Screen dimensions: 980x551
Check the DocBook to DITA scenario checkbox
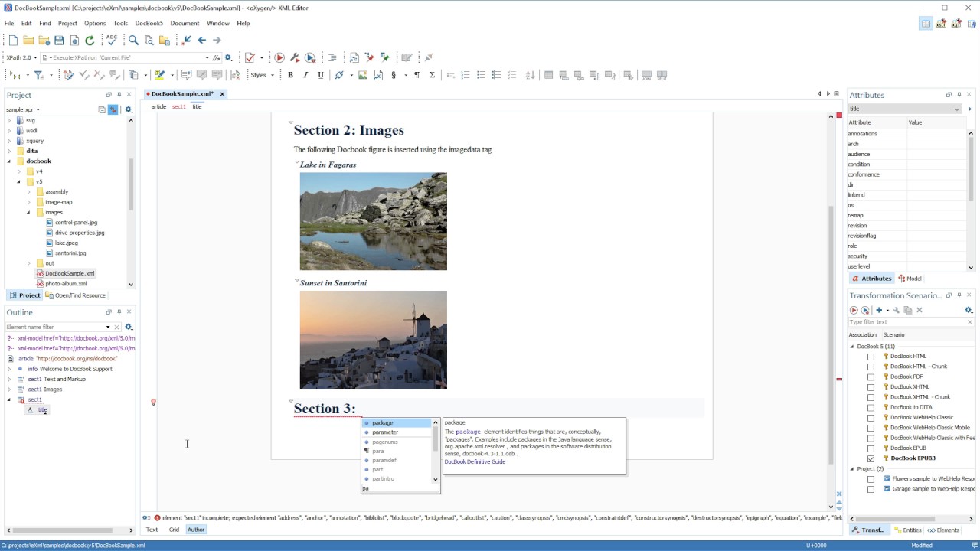(x=871, y=407)
